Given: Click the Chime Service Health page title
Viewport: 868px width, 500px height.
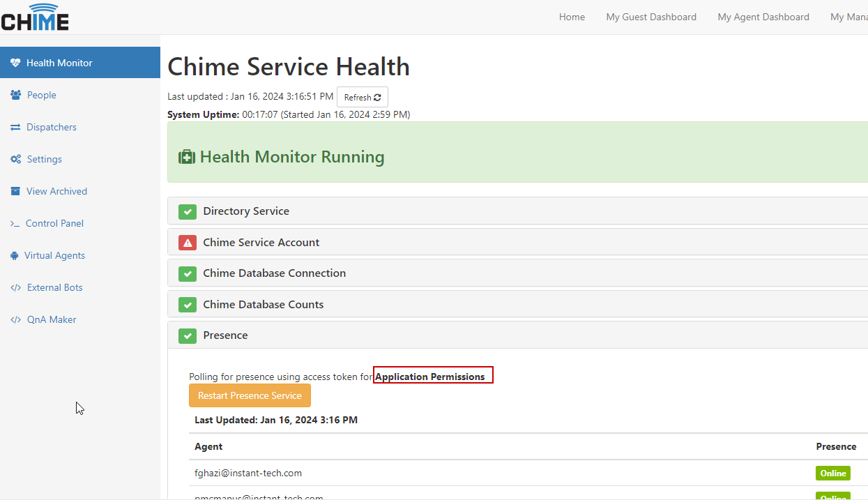Looking at the screenshot, I should coord(289,67).
